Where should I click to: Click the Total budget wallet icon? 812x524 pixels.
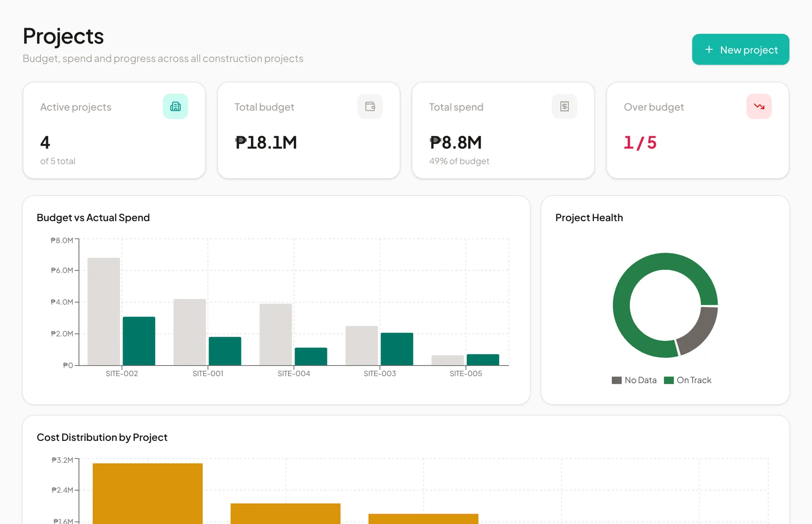(x=370, y=107)
